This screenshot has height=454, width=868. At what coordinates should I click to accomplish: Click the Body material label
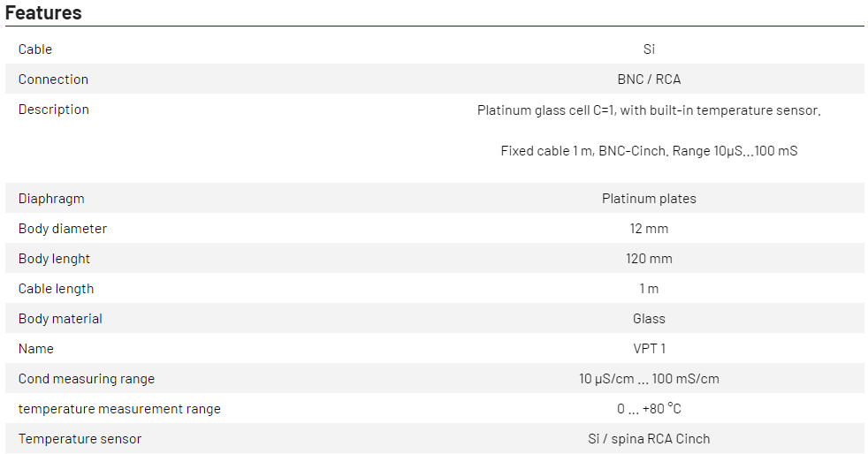(x=60, y=319)
